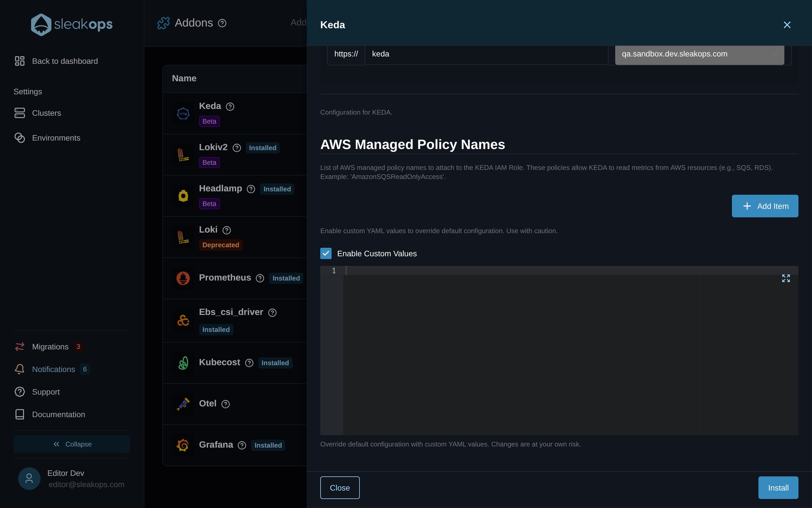This screenshot has width=812, height=508.
Task: Open the help icon next to Lokiv2
Action: pos(237,148)
